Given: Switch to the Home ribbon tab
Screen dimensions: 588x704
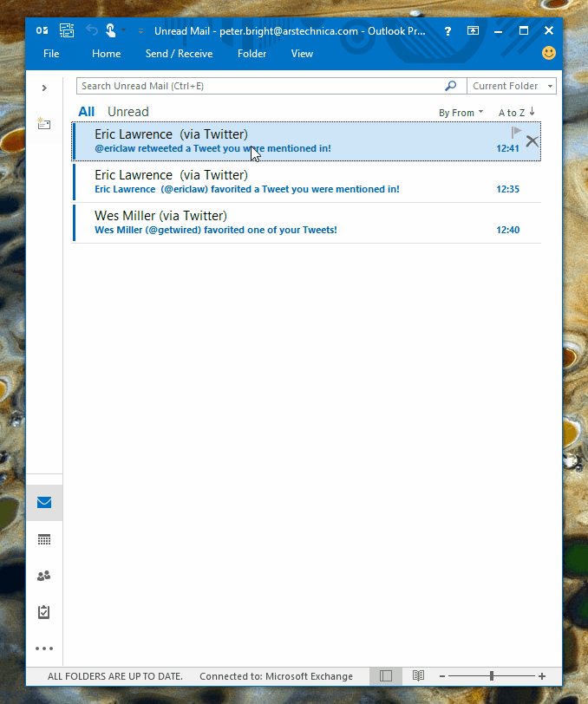Looking at the screenshot, I should point(107,54).
